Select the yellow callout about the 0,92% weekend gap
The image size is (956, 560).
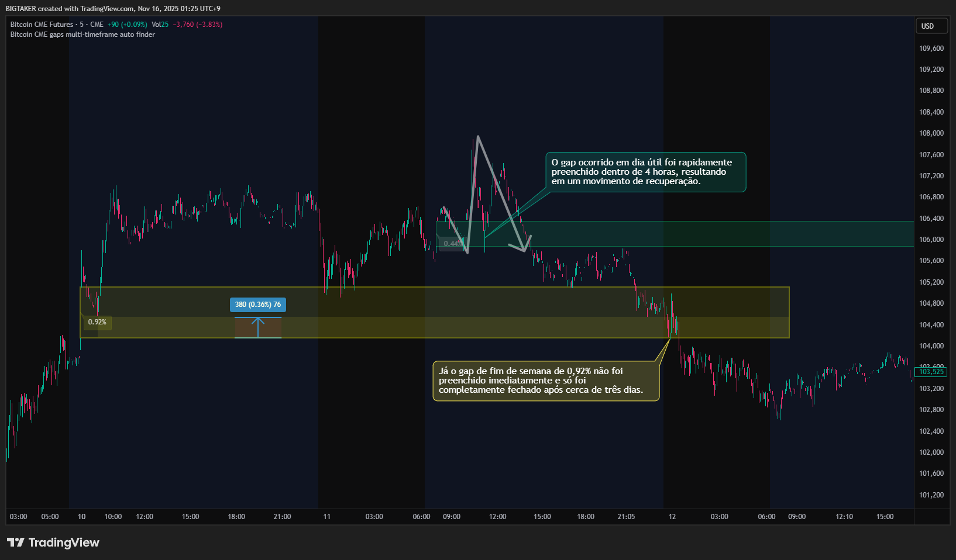546,381
